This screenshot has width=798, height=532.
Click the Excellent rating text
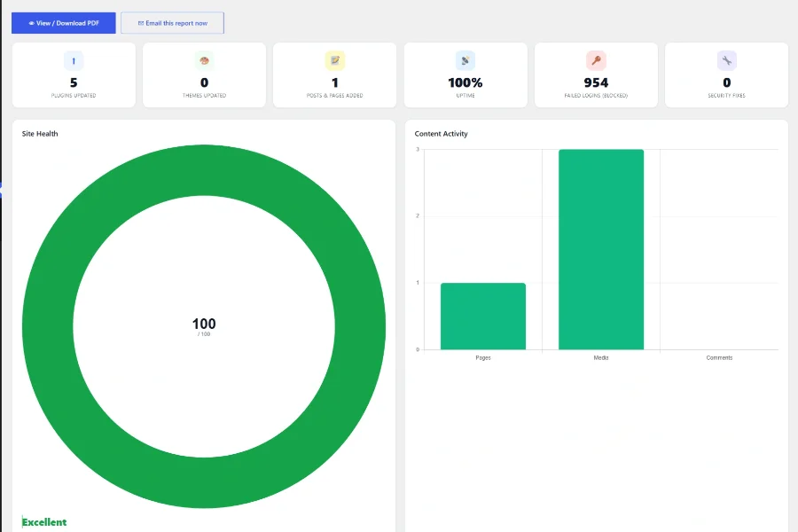[x=44, y=522]
